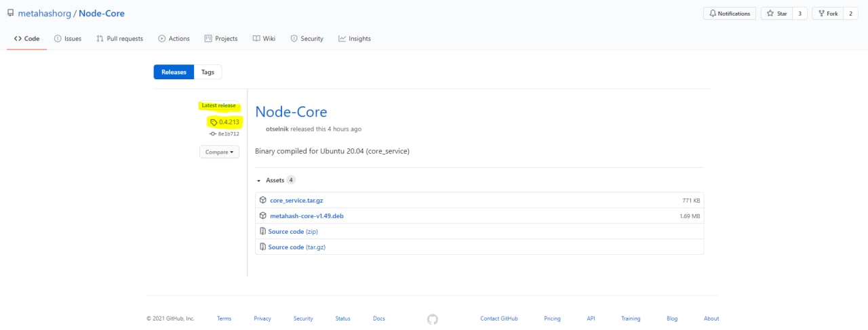Click the file icon beside Source code (zip)
Image resolution: width=868 pixels, height=330 pixels.
[x=263, y=231]
